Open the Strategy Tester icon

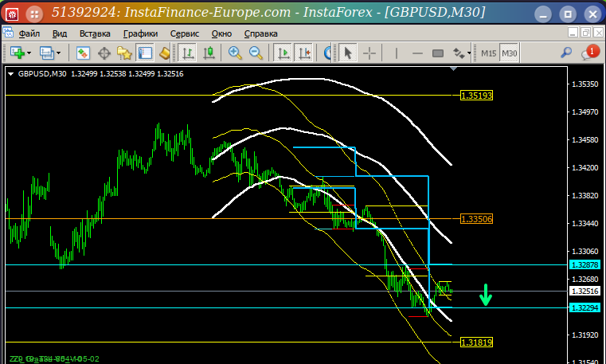(x=165, y=53)
